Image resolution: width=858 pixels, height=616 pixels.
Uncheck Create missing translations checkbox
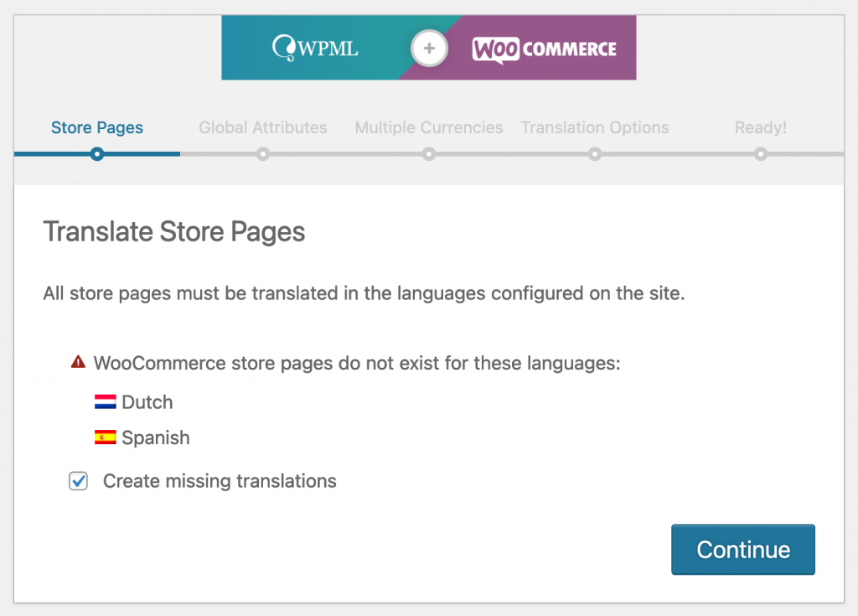coord(78,481)
